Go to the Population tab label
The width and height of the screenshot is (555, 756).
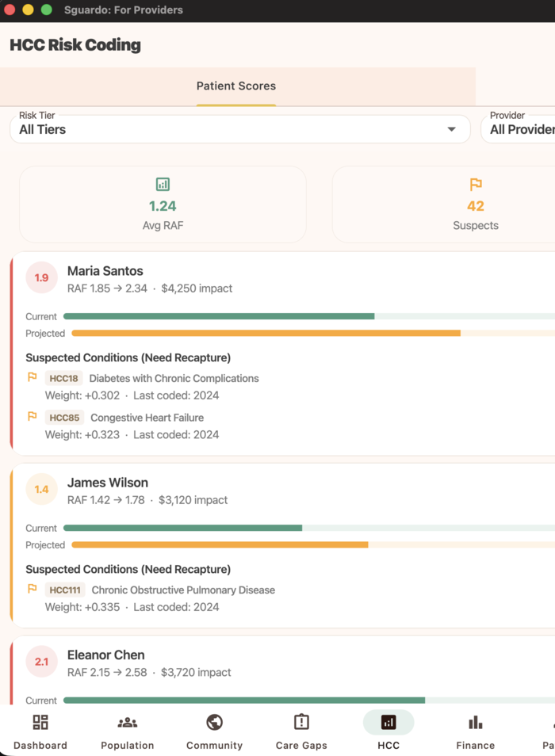(128, 746)
